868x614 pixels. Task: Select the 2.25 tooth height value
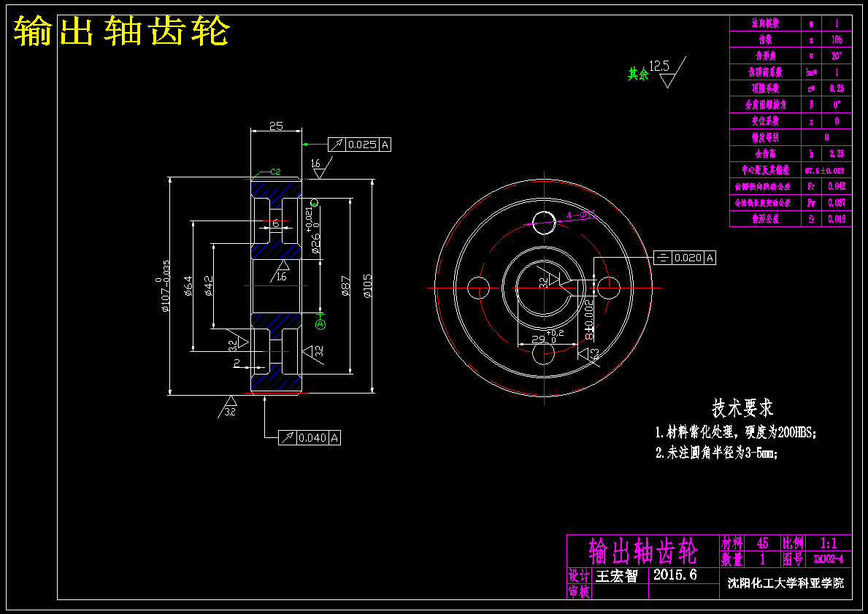(837, 154)
